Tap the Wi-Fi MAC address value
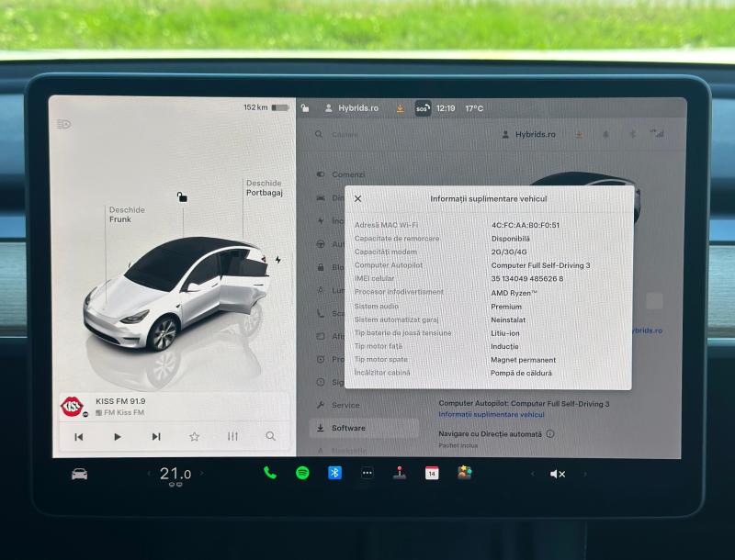This screenshot has height=560, width=735. (525, 225)
